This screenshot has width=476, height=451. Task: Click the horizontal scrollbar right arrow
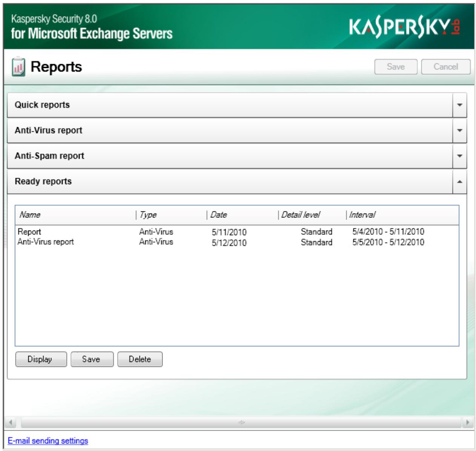pyautogui.click(x=468, y=422)
